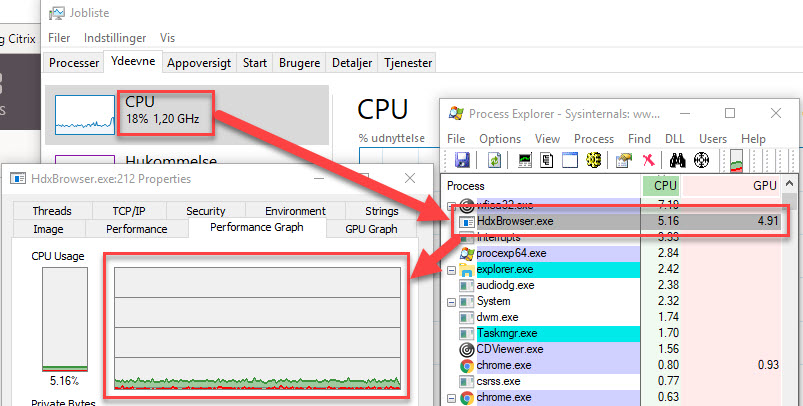Open the Filer menu in Jobliste
Viewport: 803px width, 406px height.
coord(59,38)
